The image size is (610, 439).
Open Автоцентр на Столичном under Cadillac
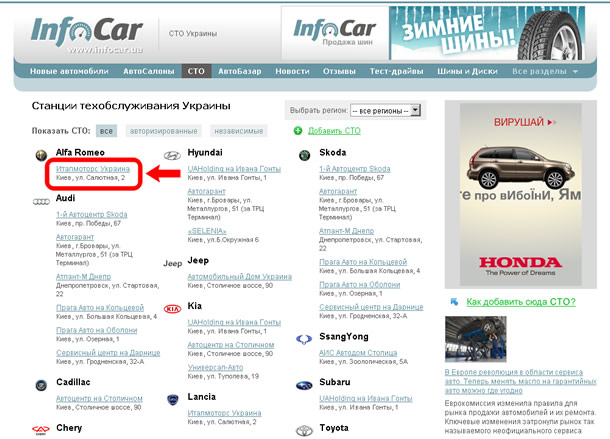(x=99, y=399)
